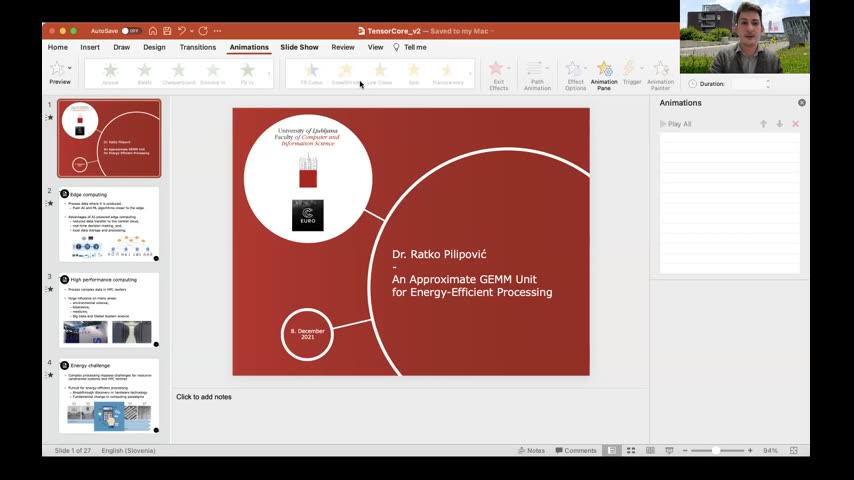The image size is (854, 480).
Task: Select the Edge computing slide thumbnail
Action: [x=109, y=224]
